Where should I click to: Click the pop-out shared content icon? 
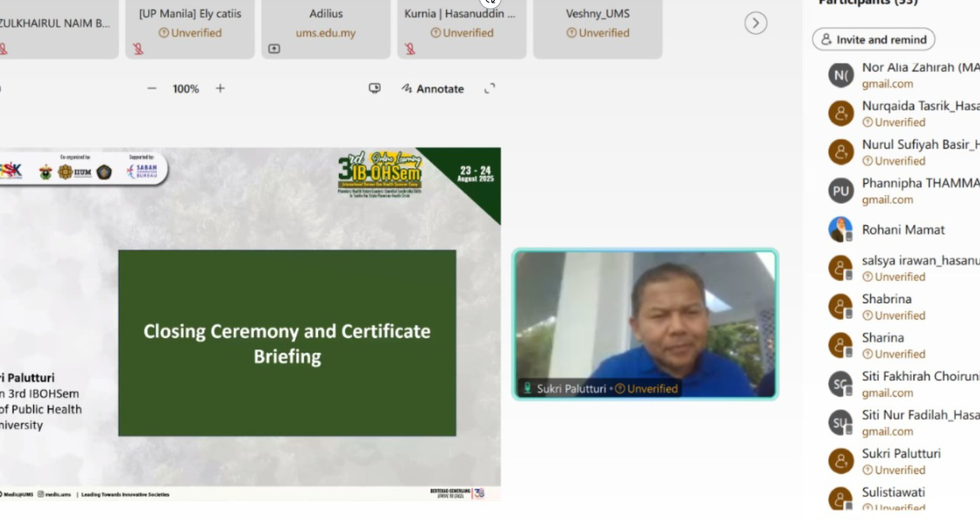(x=374, y=88)
